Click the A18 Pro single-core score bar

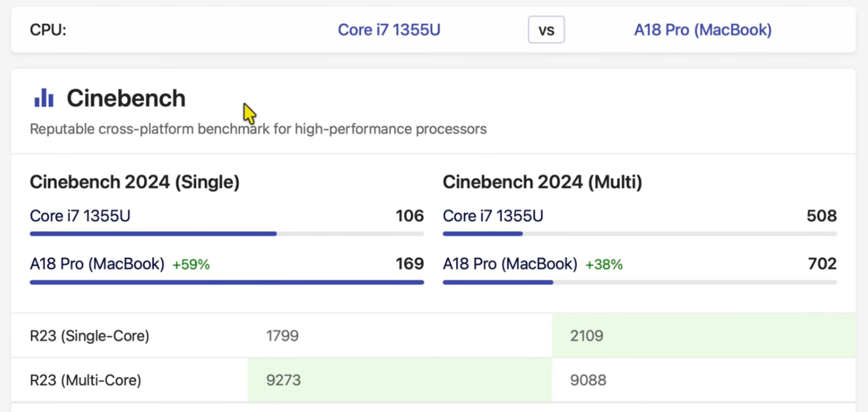[x=227, y=282]
